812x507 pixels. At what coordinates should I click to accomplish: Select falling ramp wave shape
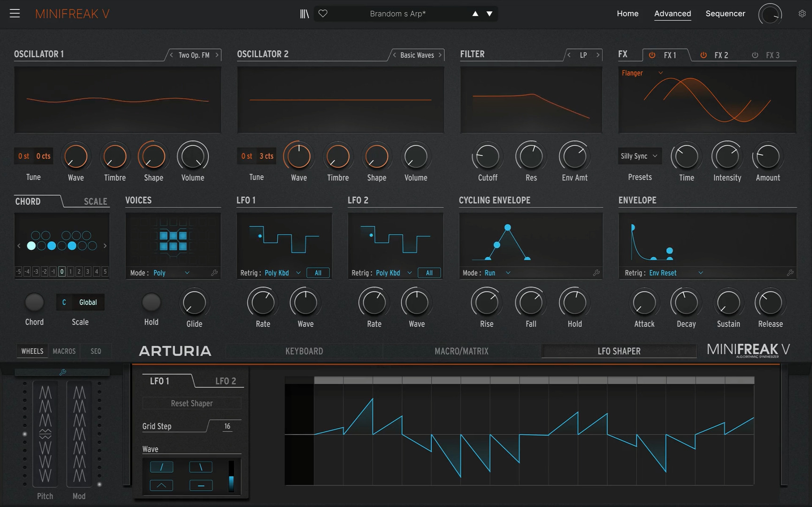pyautogui.click(x=201, y=467)
